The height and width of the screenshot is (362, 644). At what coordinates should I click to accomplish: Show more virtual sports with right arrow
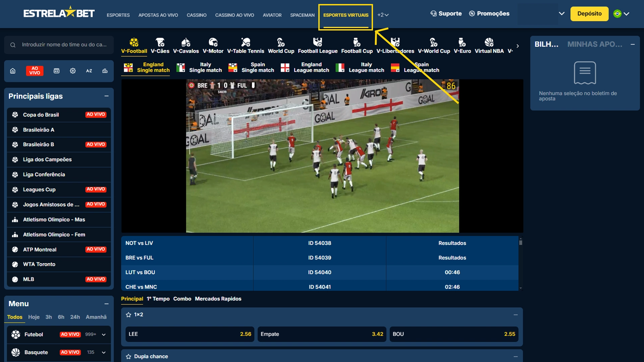click(518, 46)
